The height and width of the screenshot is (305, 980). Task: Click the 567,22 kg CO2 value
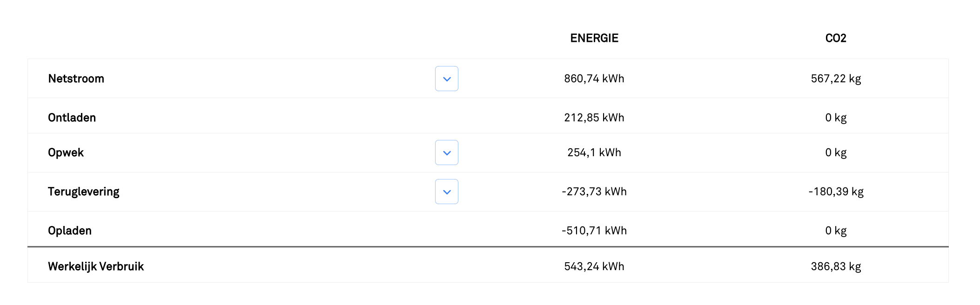pos(836,79)
